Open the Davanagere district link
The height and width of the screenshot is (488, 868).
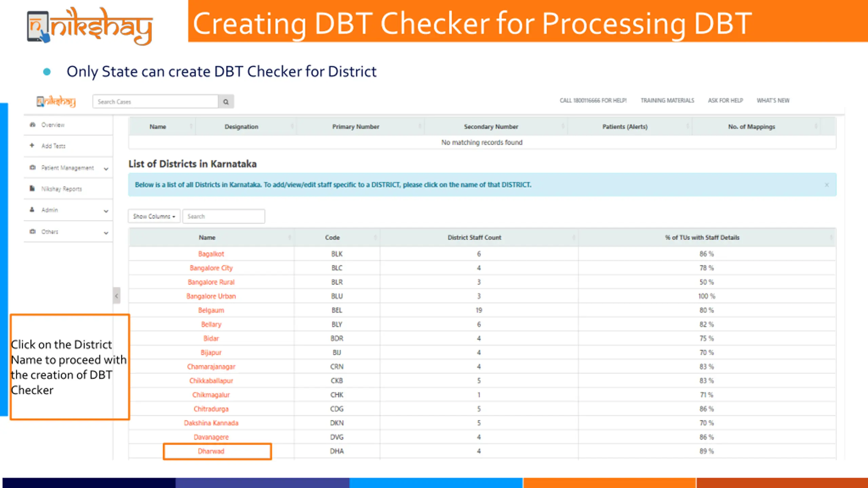[x=211, y=437]
